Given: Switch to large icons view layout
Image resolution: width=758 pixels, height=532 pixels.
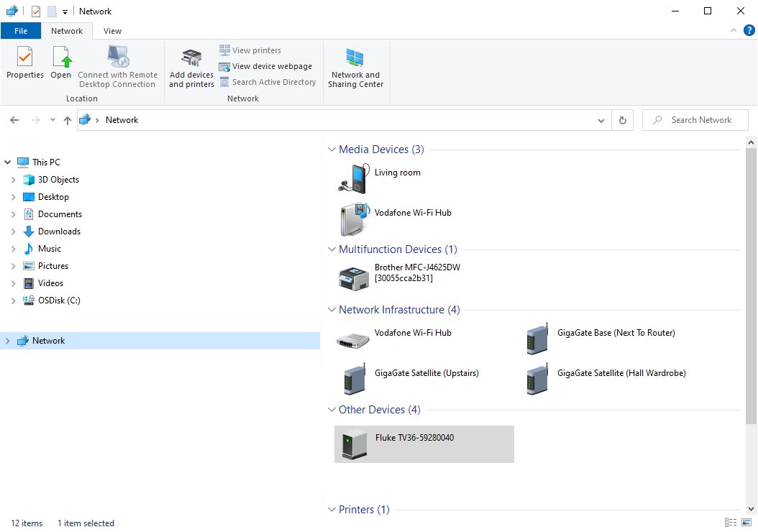Looking at the screenshot, I should tap(747, 523).
